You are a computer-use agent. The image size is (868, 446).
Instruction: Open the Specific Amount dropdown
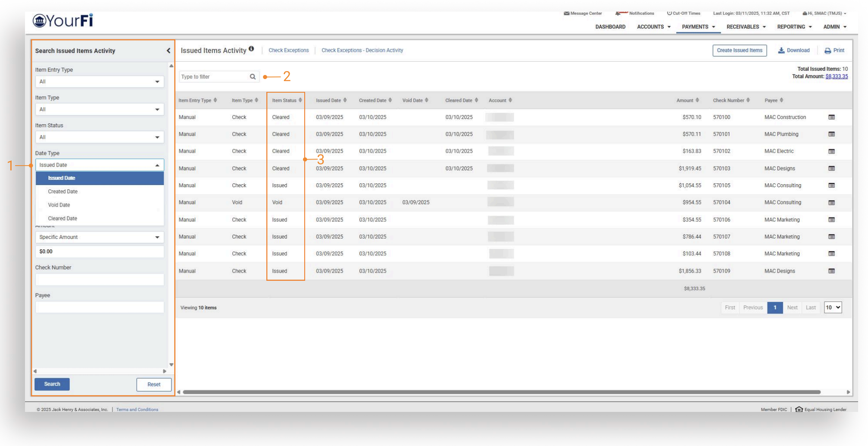click(100, 237)
